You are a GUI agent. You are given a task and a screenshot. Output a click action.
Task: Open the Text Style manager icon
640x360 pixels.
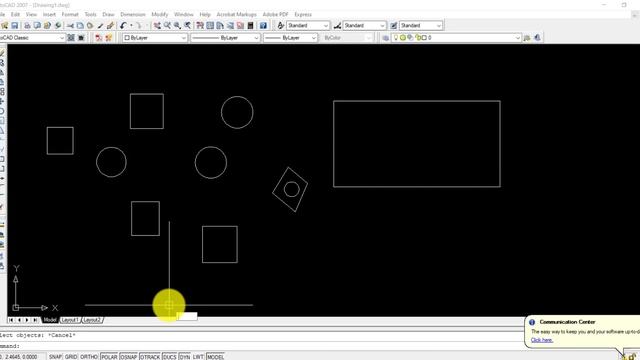[281, 25]
